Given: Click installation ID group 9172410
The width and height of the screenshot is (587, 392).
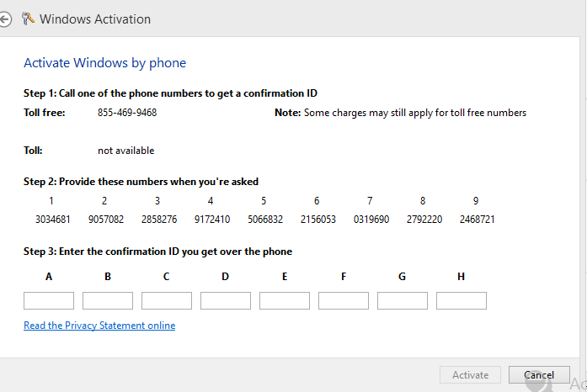Looking at the screenshot, I should pyautogui.click(x=211, y=220).
